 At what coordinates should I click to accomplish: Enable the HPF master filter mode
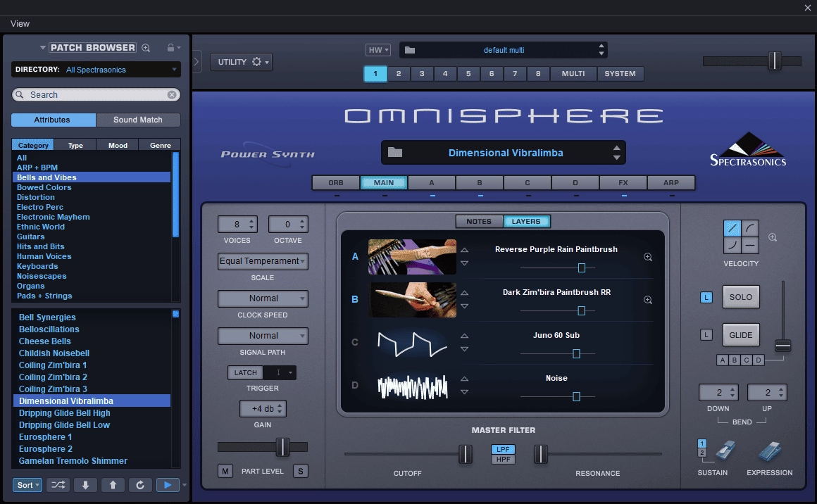coord(503,459)
